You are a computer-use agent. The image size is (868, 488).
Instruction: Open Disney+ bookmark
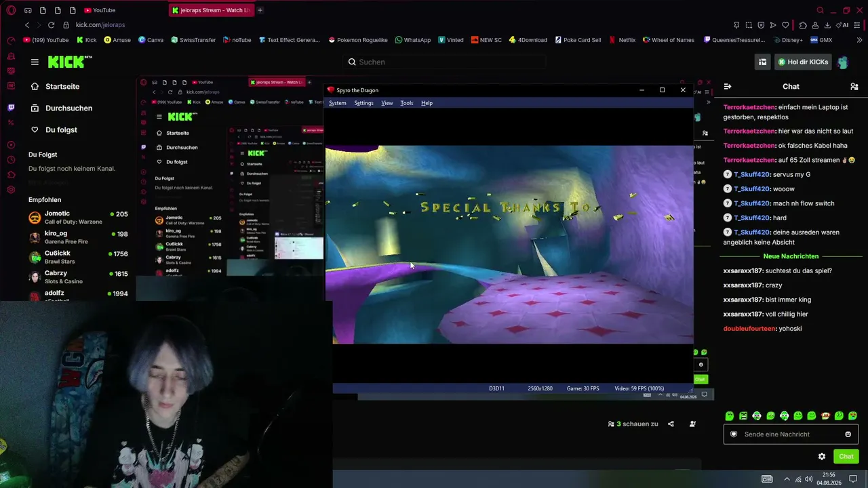787,40
